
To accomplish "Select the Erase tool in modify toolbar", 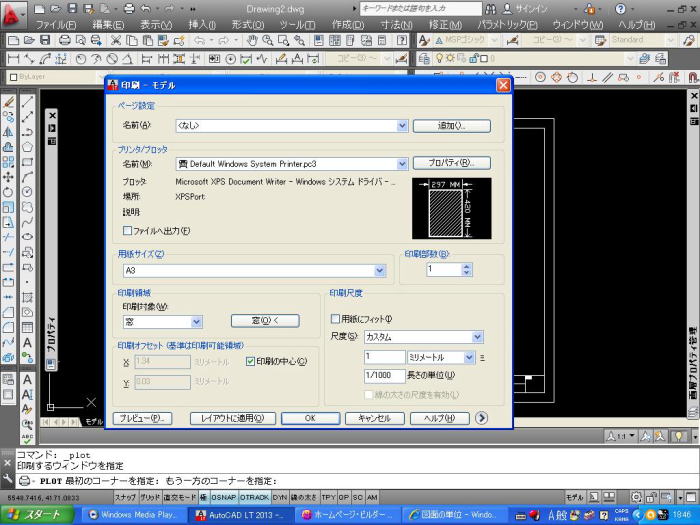I will [8, 102].
